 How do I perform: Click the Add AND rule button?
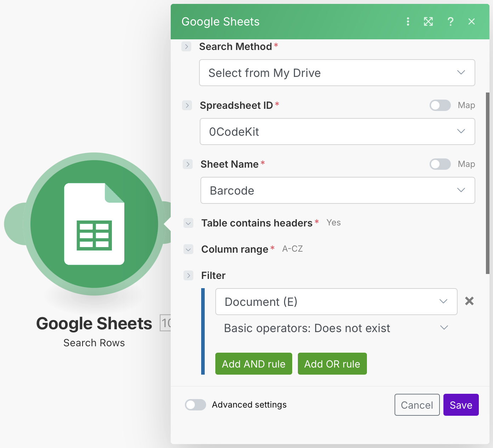point(254,364)
